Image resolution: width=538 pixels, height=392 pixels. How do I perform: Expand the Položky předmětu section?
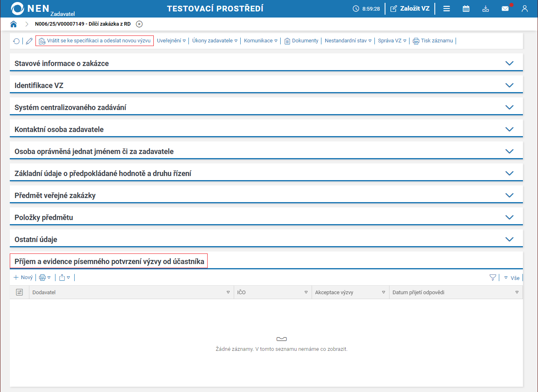pos(266,217)
